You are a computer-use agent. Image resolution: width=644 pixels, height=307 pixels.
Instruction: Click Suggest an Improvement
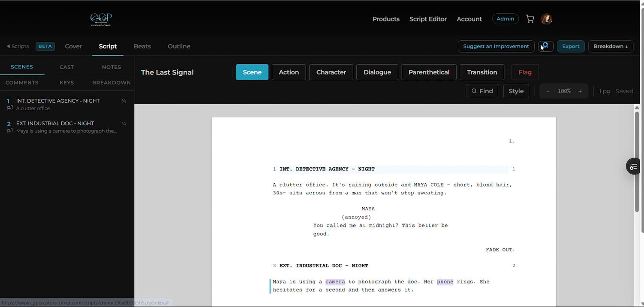coord(496,46)
